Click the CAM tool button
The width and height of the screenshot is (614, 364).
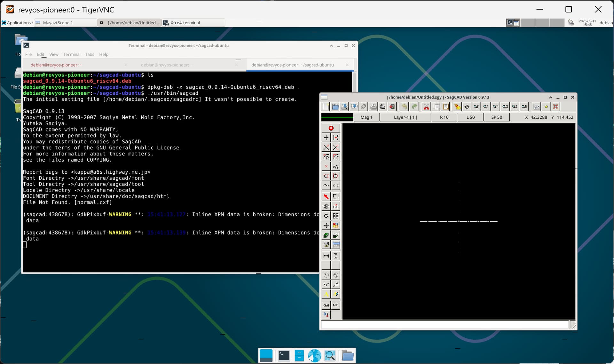click(x=326, y=305)
